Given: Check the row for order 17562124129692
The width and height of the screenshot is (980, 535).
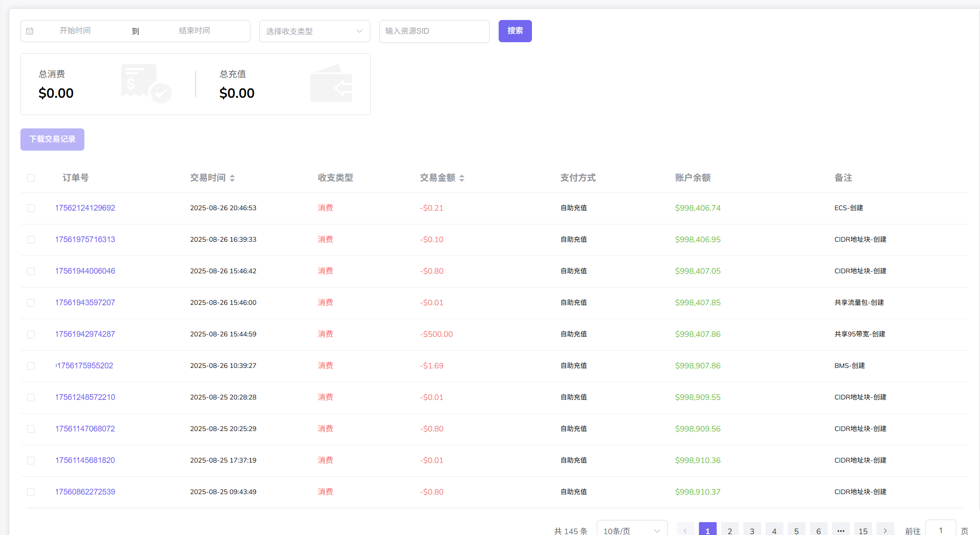Looking at the screenshot, I should point(31,208).
